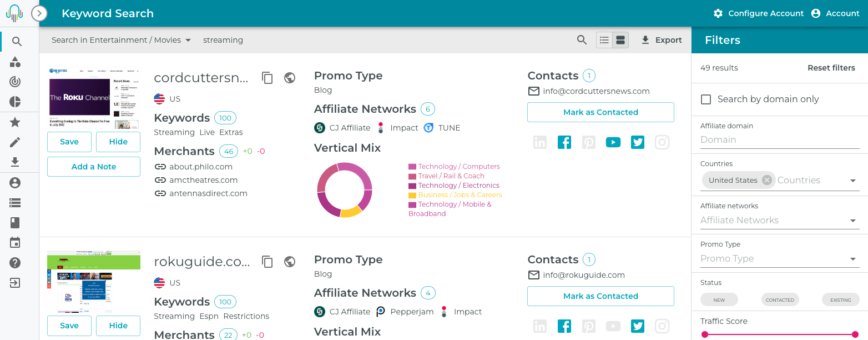Screen dimensions: 868x340
Task: Click the search magnifier in the toolbar
Action: pyautogui.click(x=582, y=40)
